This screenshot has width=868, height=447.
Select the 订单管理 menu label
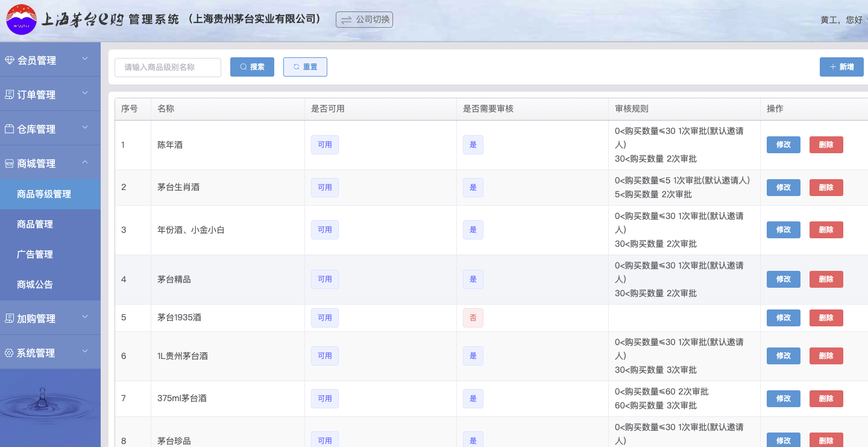(x=37, y=95)
